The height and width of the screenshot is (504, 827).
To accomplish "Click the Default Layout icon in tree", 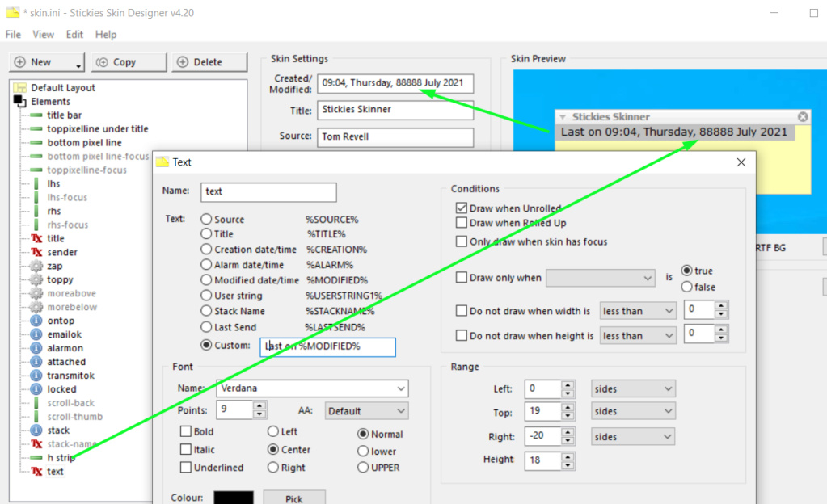I will point(20,87).
